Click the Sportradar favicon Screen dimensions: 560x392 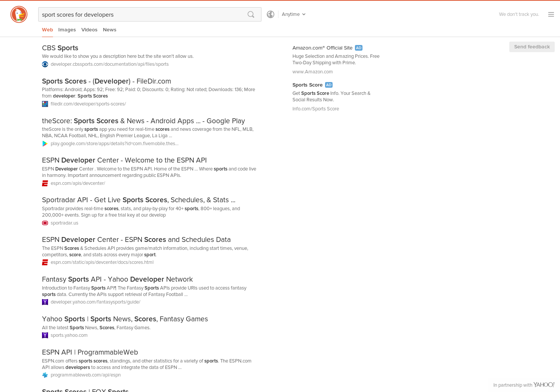45,223
